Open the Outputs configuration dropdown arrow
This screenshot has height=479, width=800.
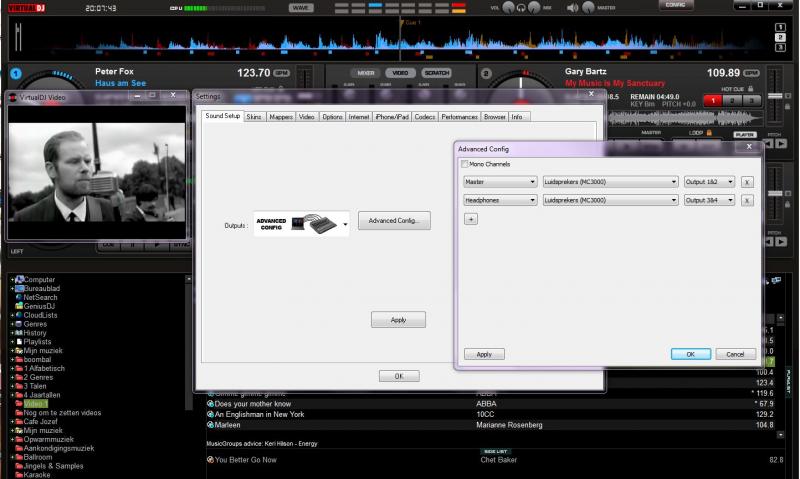pyautogui.click(x=345, y=224)
